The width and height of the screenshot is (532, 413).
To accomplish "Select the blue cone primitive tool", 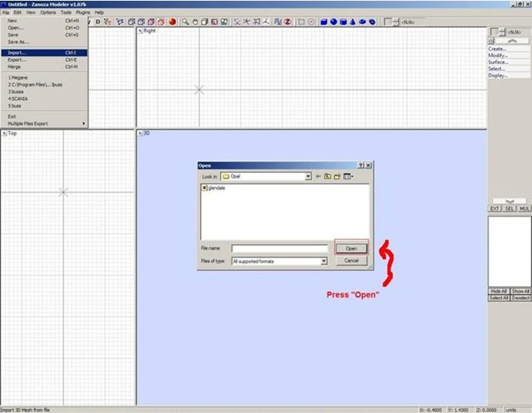I will click(352, 22).
